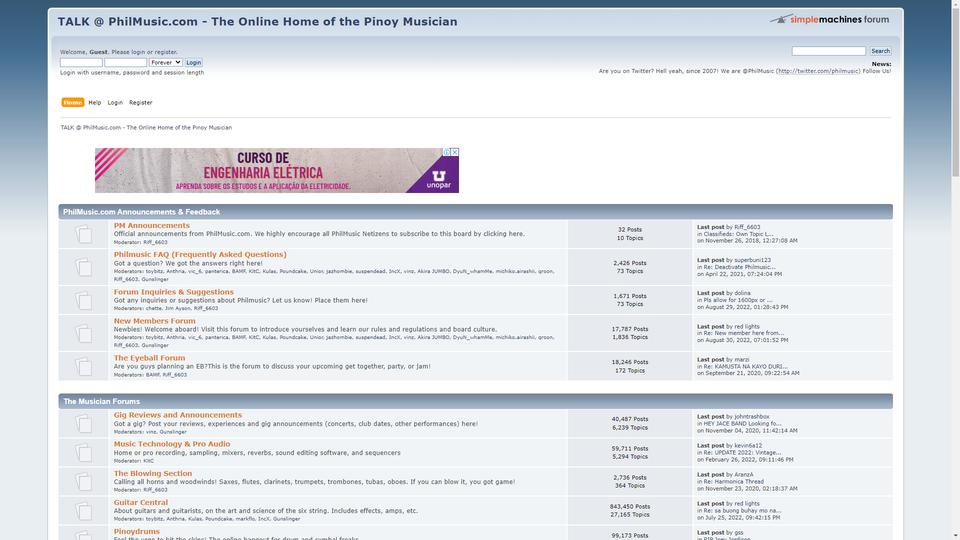Click moderator Jim Ayson under Forum Inquiries

[x=177, y=309]
